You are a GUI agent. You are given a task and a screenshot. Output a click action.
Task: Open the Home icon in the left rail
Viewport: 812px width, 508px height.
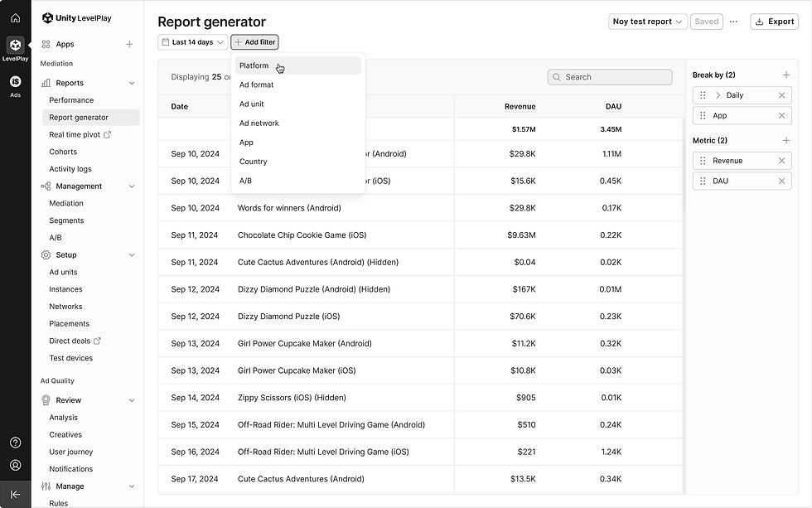(16, 18)
